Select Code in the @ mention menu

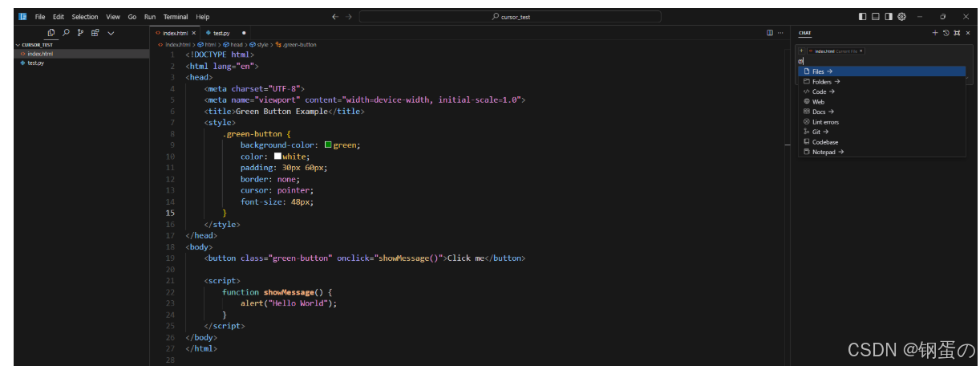pos(881,91)
